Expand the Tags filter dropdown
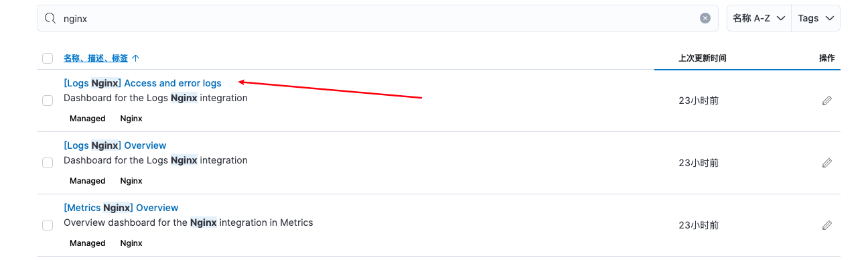The width and height of the screenshot is (868, 260). pos(816,18)
